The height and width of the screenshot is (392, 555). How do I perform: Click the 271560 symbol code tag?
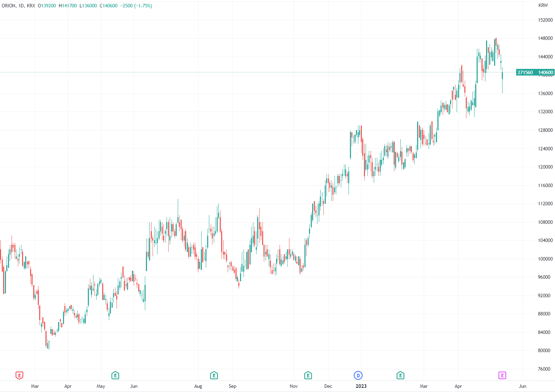[x=525, y=72]
